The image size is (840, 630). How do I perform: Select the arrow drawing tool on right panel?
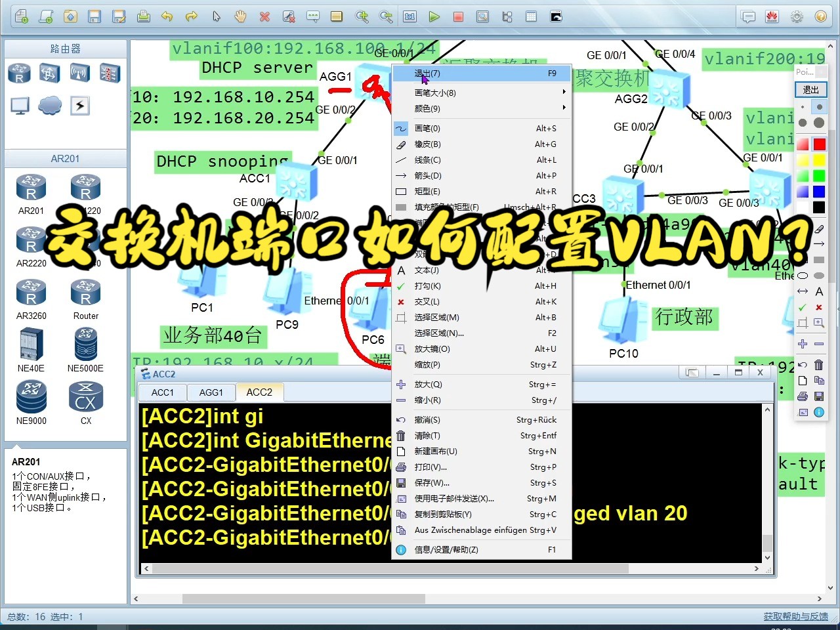tap(819, 243)
